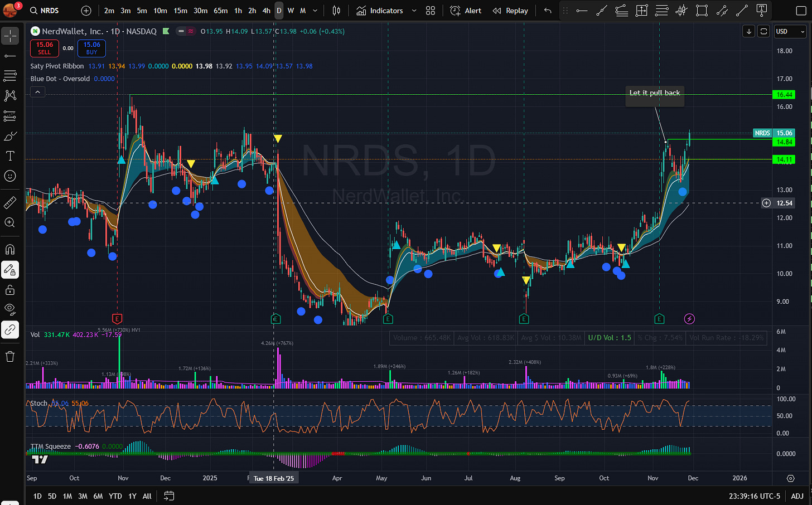The height and width of the screenshot is (505, 812).
Task: Open chart type candles selector
Action: (336, 11)
